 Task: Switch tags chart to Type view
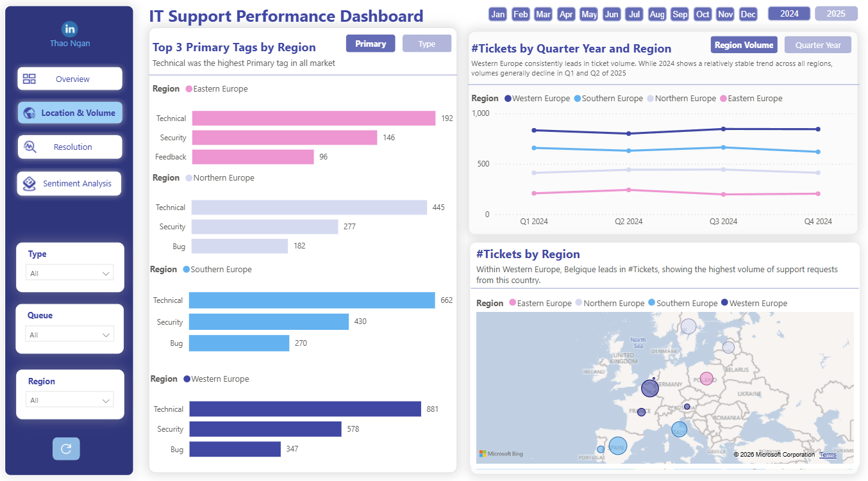[x=427, y=44]
